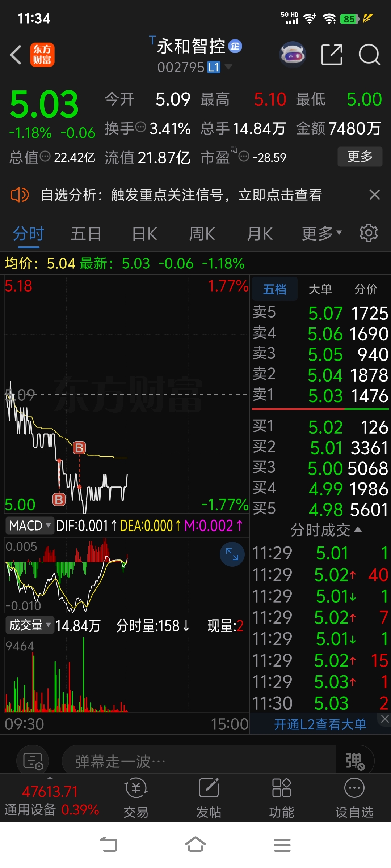This screenshot has height=868, width=391.
Task: Tap the L1 level badge
Action: [214, 67]
